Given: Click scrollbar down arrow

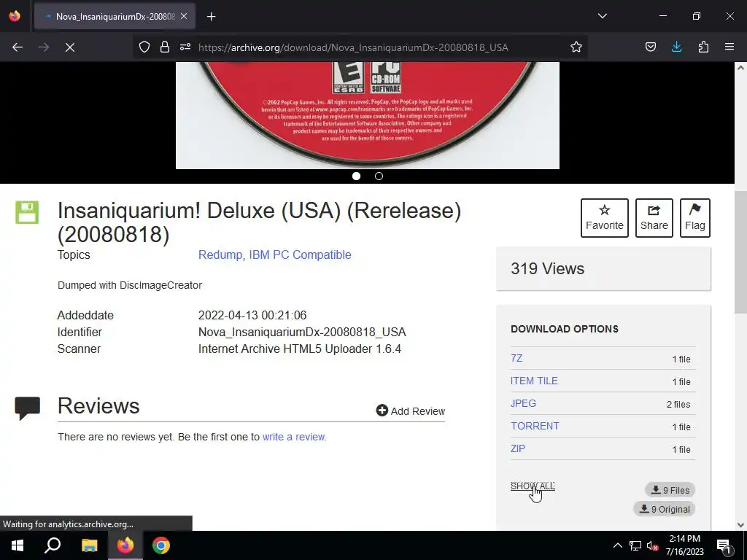Looking at the screenshot, I should click(740, 524).
